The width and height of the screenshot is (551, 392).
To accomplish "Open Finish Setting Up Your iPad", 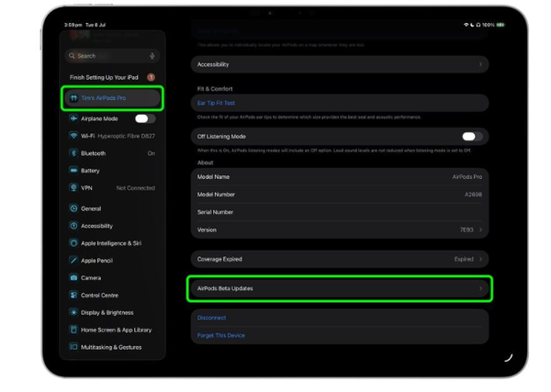I will tap(112, 77).
